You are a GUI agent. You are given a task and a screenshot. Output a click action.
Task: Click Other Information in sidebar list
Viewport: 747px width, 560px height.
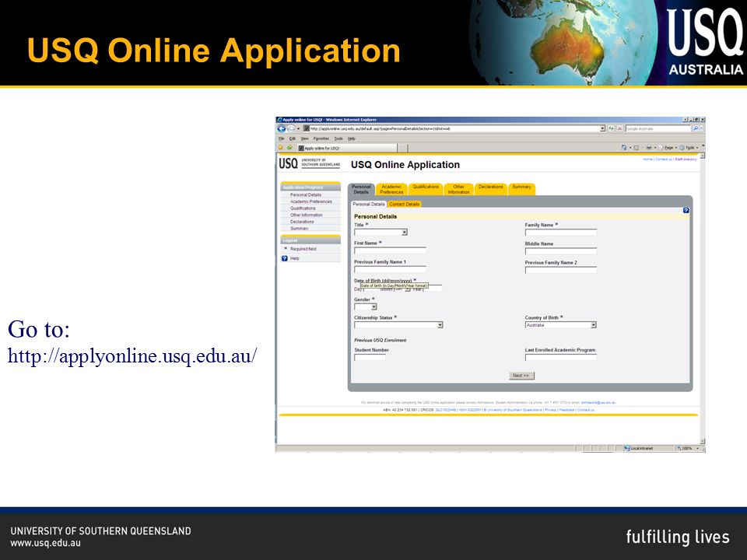point(307,215)
